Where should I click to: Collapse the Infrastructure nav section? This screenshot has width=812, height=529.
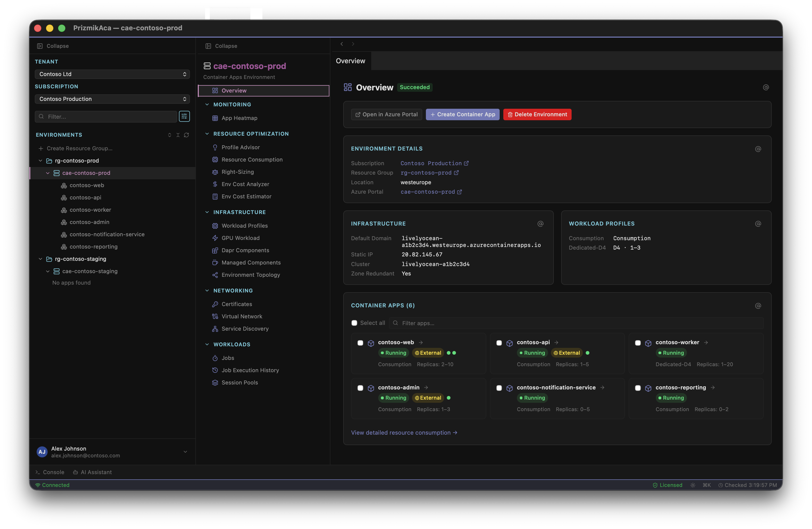point(207,212)
